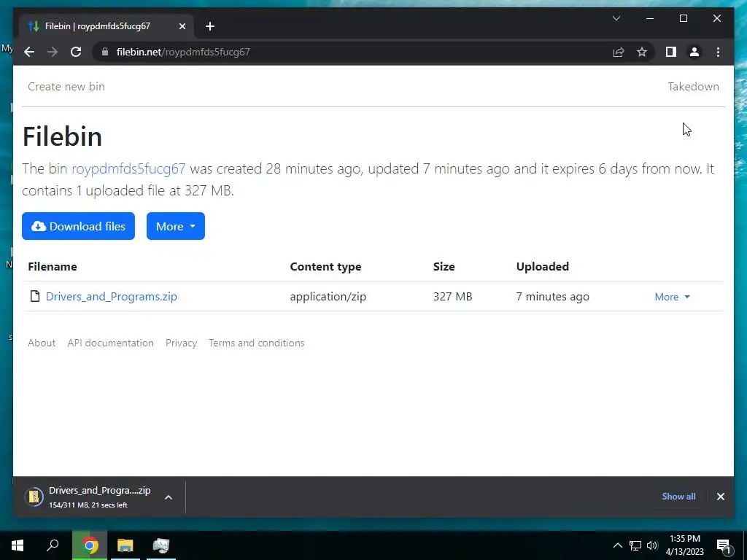Open the Drivers_and_Programs.zip file link
747x560 pixels.
pyautogui.click(x=112, y=296)
